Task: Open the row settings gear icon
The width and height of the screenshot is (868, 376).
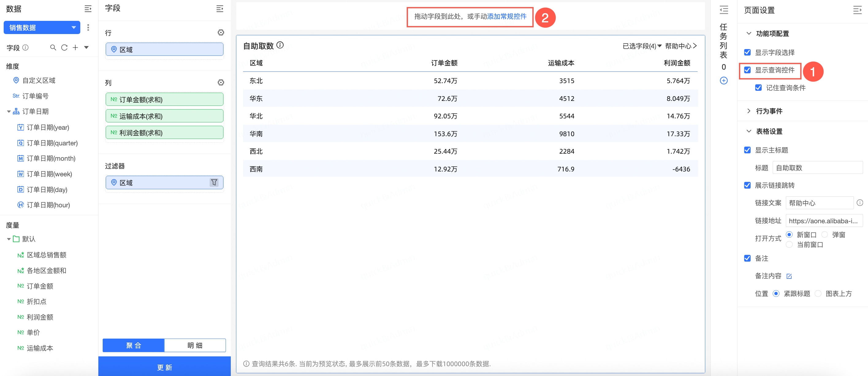Action: (x=221, y=33)
